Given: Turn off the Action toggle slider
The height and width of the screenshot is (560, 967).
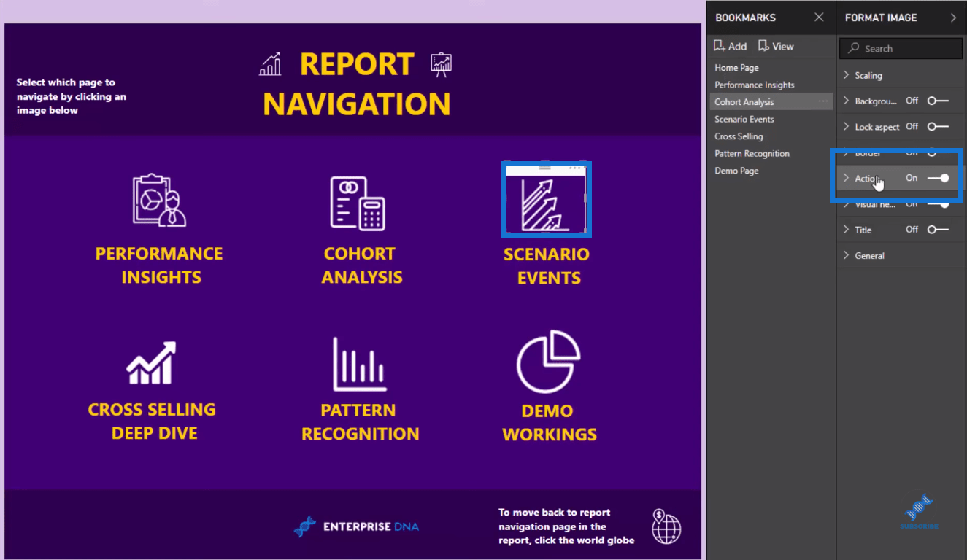Looking at the screenshot, I should point(939,178).
